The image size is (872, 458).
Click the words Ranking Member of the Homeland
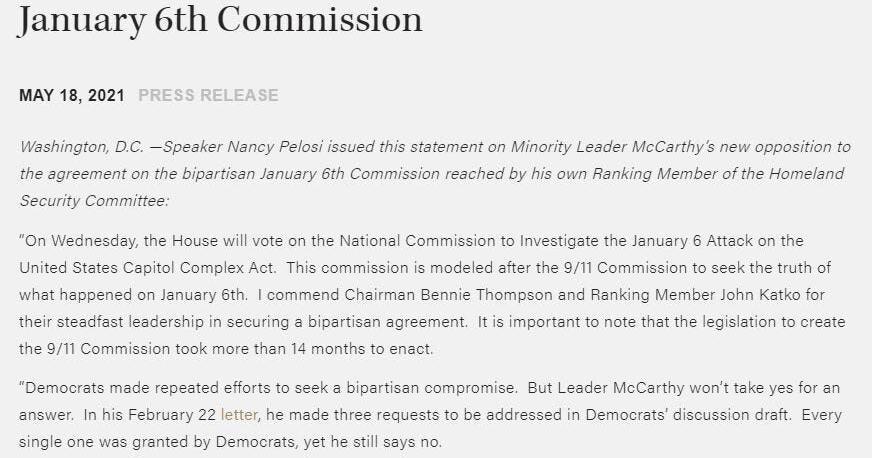coord(719,174)
